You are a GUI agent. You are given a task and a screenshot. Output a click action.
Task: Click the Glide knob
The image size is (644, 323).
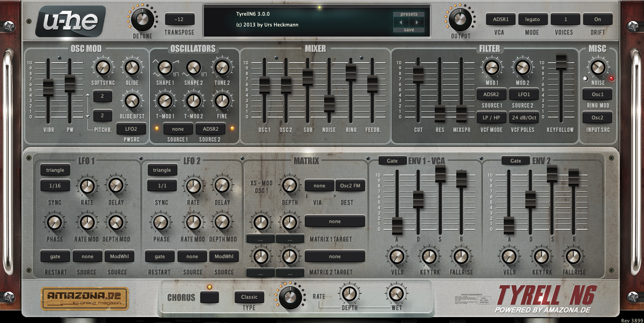(132, 67)
